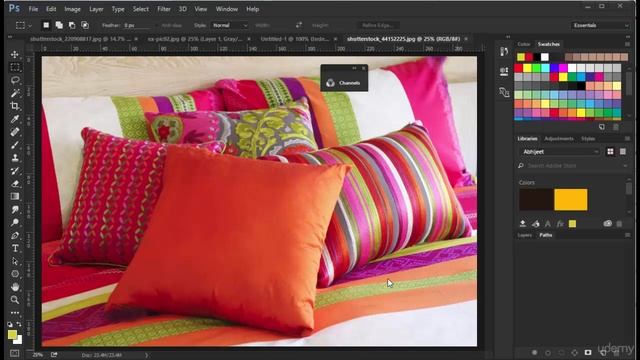The image size is (640, 360).
Task: Select the Healing Brush tool
Action: (15, 132)
